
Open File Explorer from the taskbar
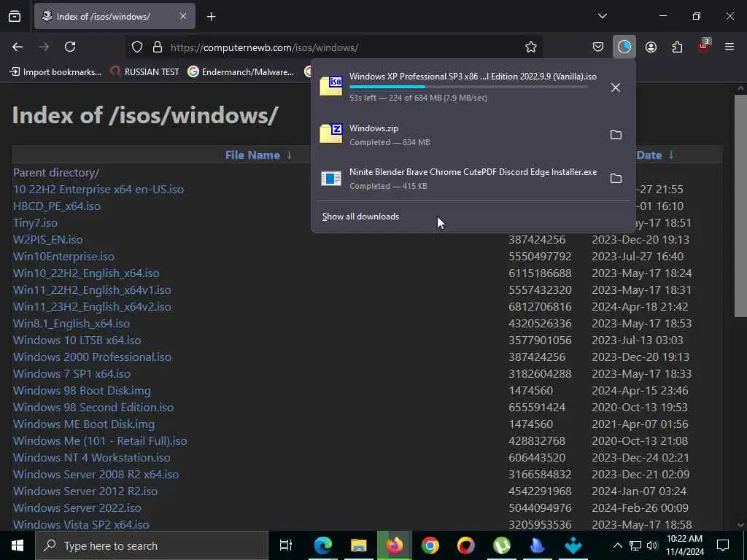(x=358, y=545)
